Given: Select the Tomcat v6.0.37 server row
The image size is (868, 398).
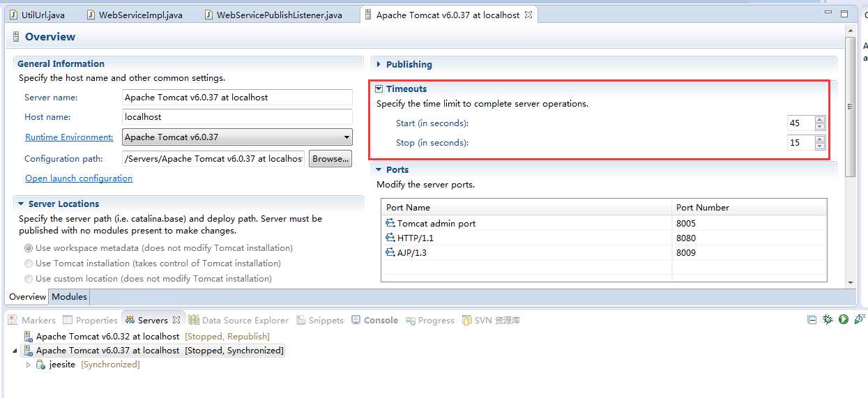Looking at the screenshot, I should (153, 351).
